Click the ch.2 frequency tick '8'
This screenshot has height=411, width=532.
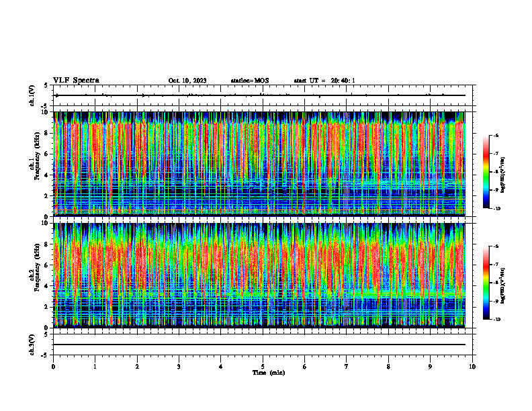pyautogui.click(x=47, y=244)
